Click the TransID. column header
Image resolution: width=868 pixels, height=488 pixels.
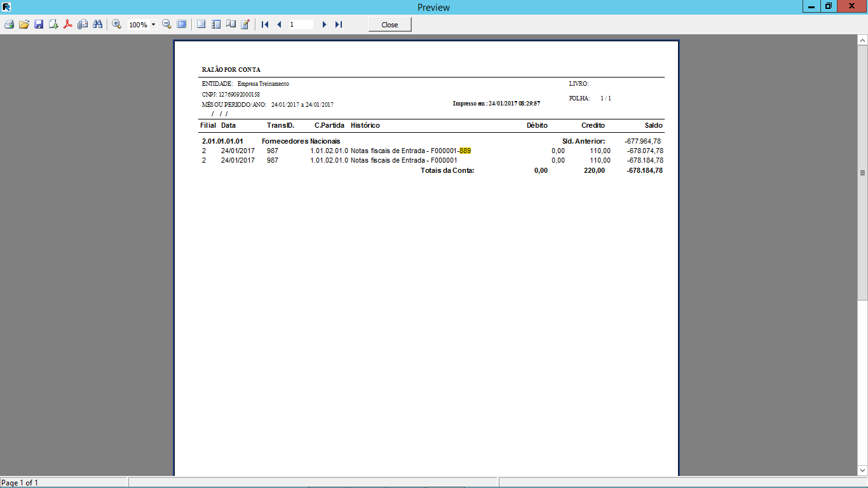280,125
